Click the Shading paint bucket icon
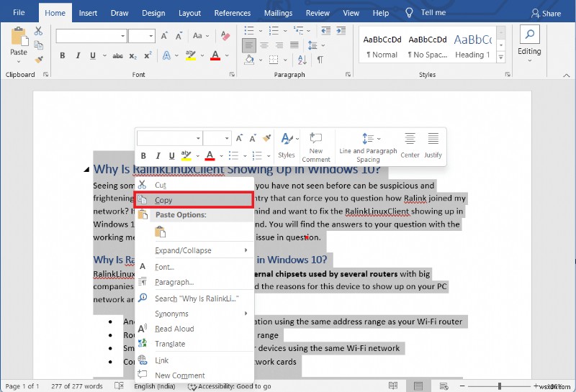The width and height of the screenshot is (576, 392). (249, 60)
